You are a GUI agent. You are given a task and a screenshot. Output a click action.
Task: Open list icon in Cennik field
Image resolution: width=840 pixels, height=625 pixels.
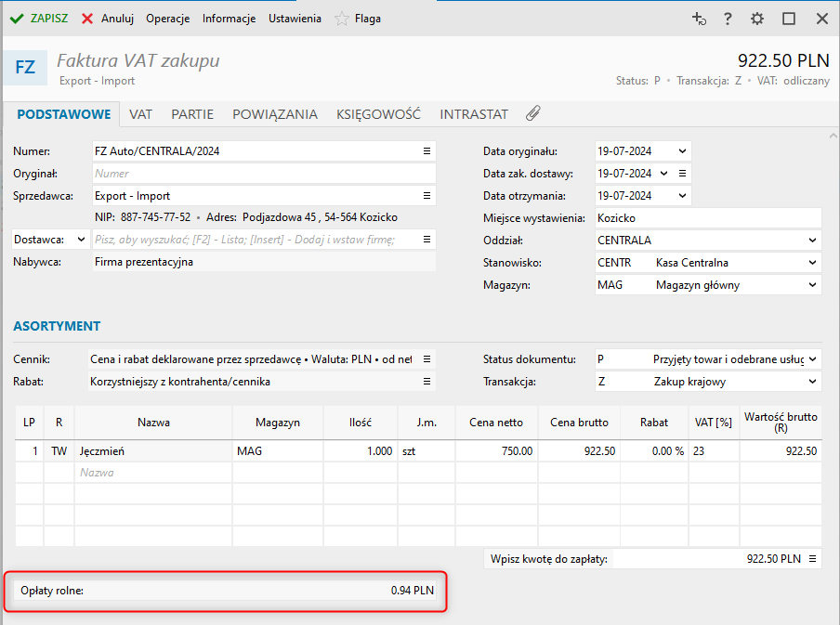click(x=427, y=358)
